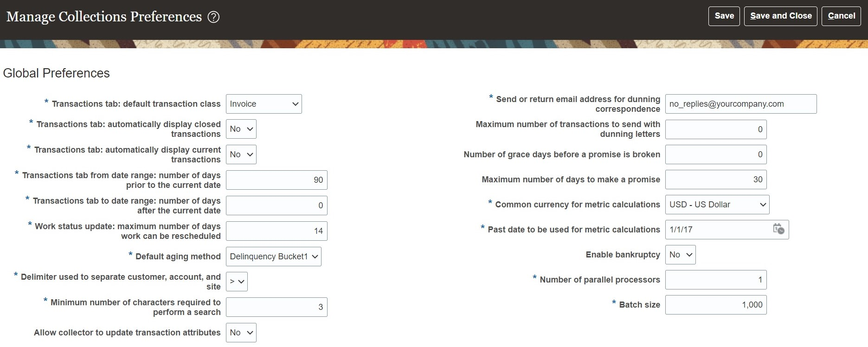Expand display current transactions dropdown
868x347 pixels.
(241, 154)
